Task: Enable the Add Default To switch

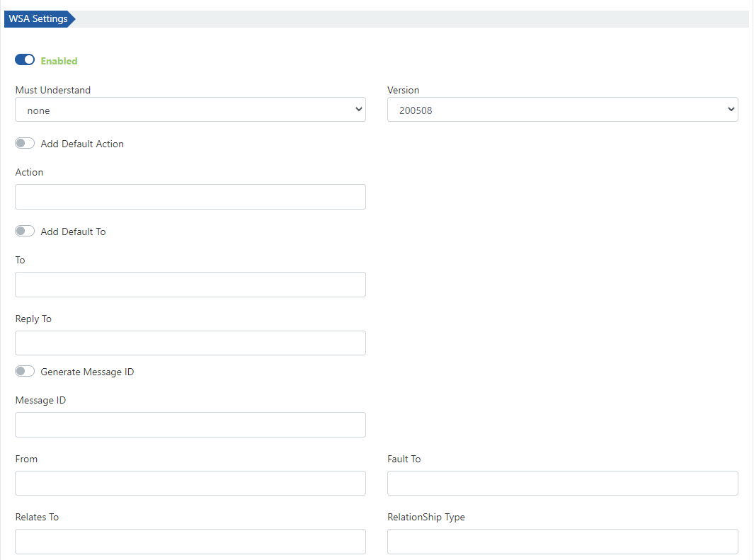Action: coord(25,231)
